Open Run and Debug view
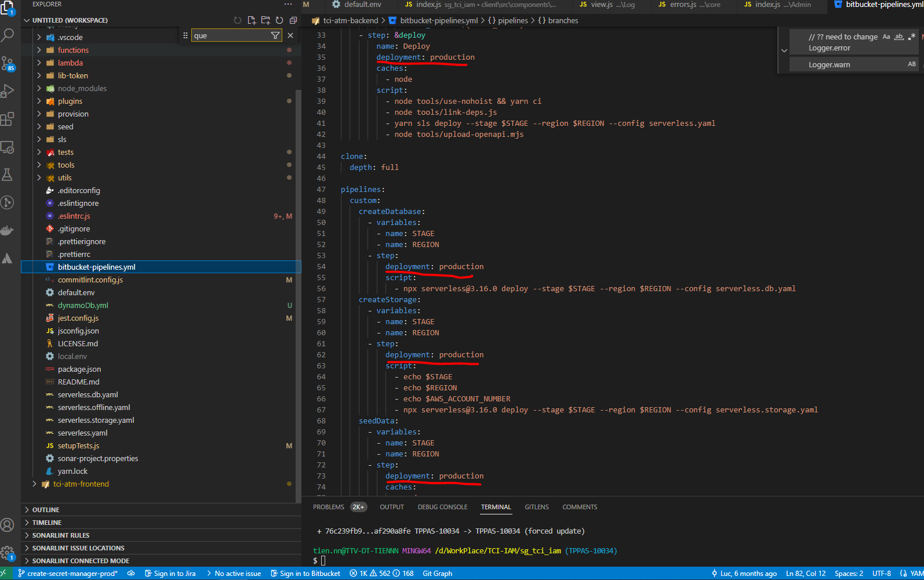Viewport: 924px width, 580px height. [8, 91]
